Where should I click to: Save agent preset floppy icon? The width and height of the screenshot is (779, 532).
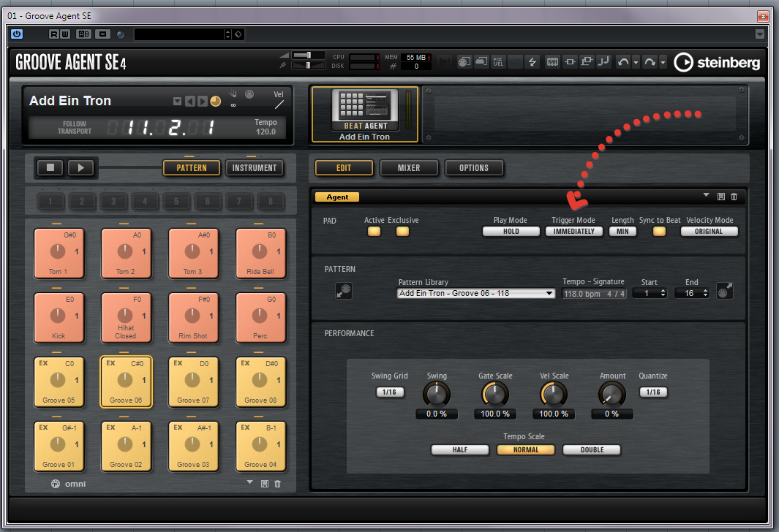721,197
